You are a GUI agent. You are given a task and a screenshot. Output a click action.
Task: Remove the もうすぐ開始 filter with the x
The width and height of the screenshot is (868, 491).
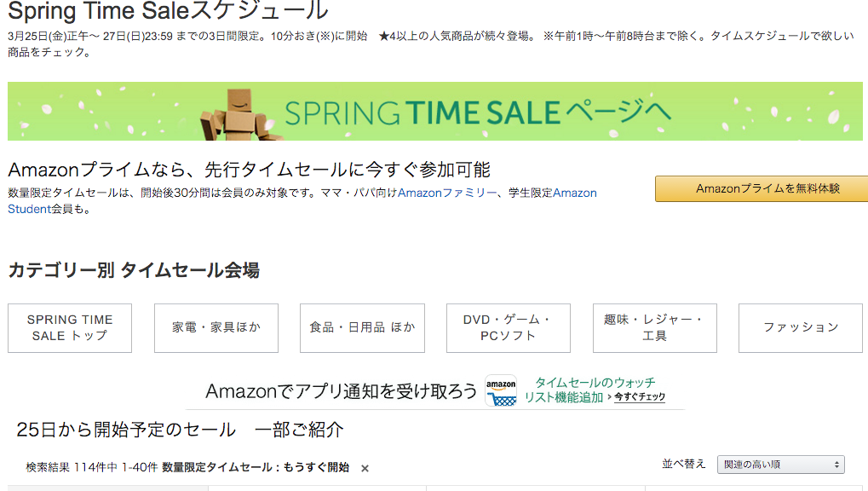(x=365, y=468)
